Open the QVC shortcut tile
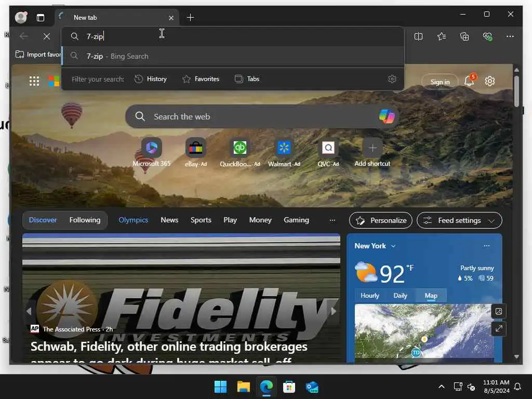Image resolution: width=532 pixels, height=399 pixels. [328, 152]
